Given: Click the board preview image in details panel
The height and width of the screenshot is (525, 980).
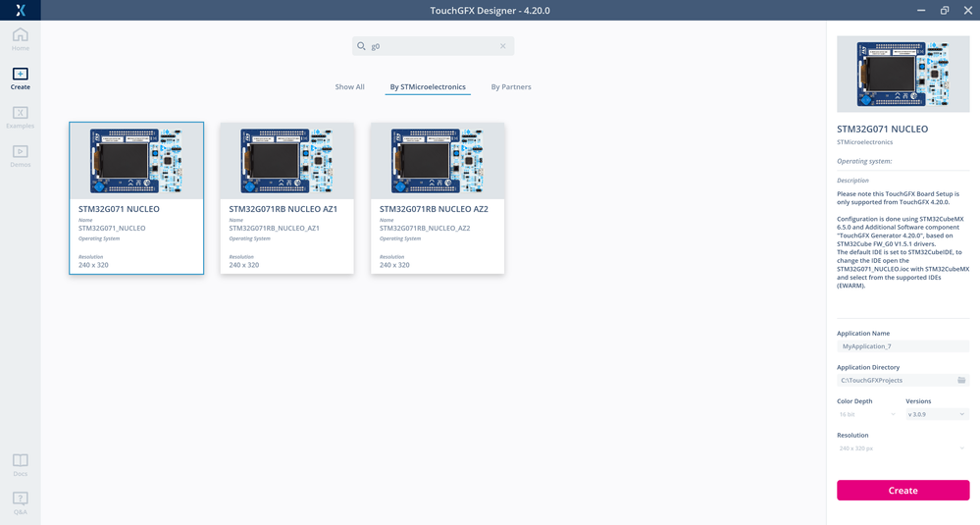Looking at the screenshot, I should click(903, 74).
